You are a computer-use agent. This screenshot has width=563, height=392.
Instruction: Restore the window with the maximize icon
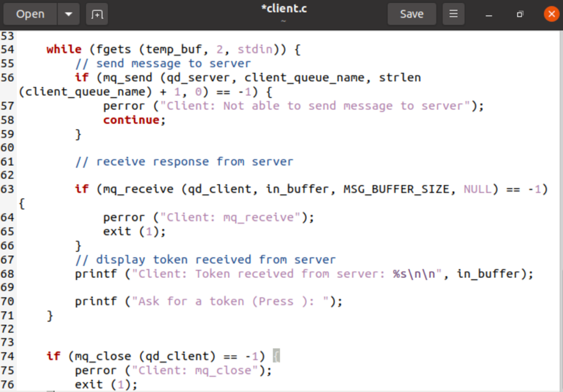coord(520,14)
